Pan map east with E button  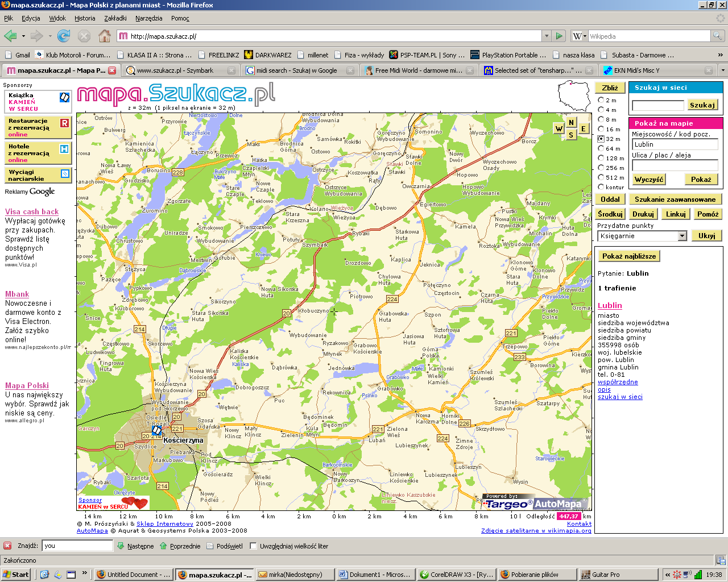click(x=584, y=128)
